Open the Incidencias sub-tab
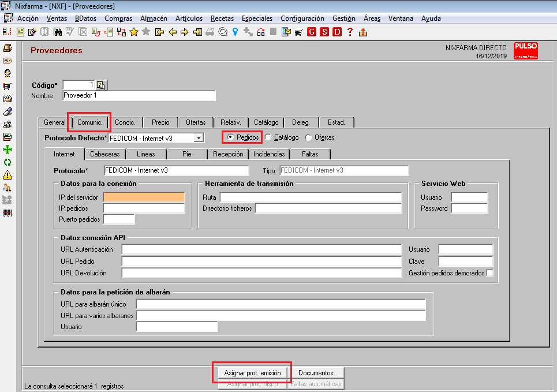The height and width of the screenshot is (392, 557). (x=269, y=154)
